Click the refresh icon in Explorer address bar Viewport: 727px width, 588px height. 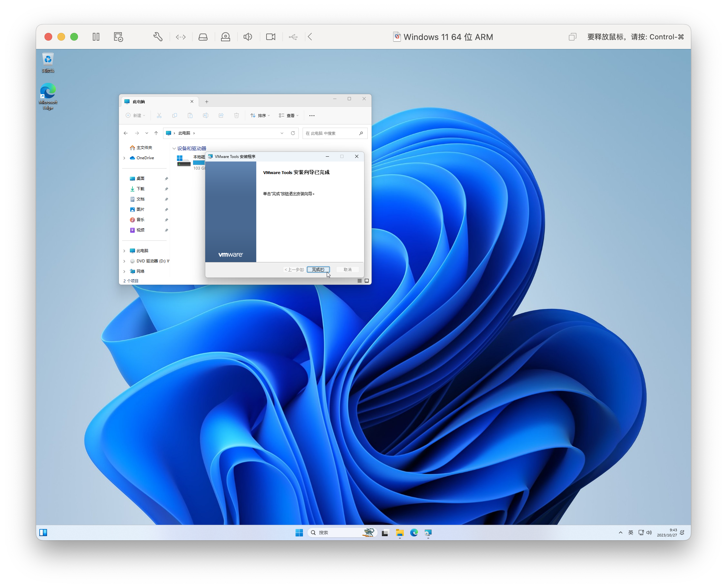tap(293, 133)
